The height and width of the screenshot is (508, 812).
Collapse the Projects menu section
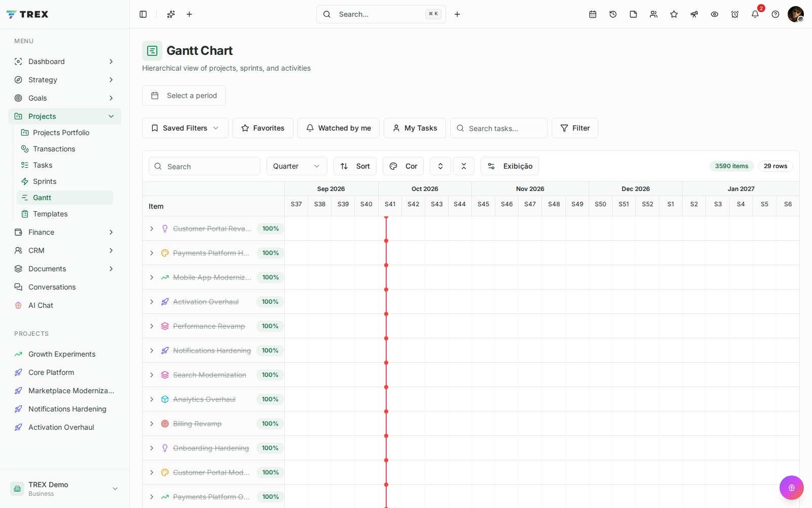65,116
